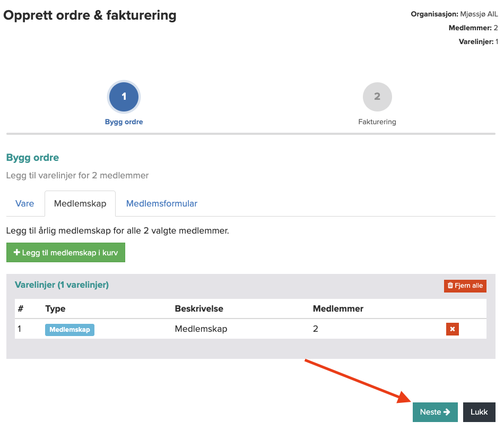The width and height of the screenshot is (504, 430).
Task: Click the Organisasjon: Mjøssjø AIL text
Action: pyautogui.click(x=454, y=14)
